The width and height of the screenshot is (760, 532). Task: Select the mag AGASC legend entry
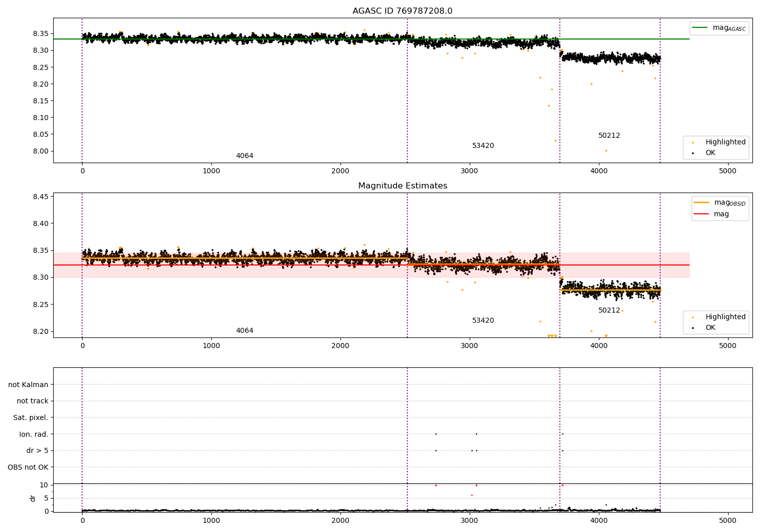(719, 28)
